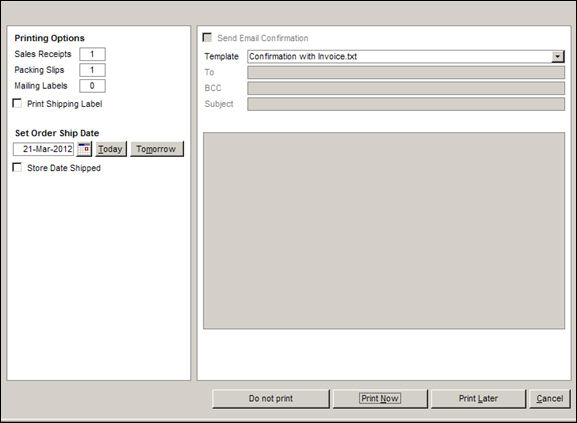Set ship date with the Today button
Image resolution: width=577 pixels, height=423 pixels.
pyautogui.click(x=111, y=149)
